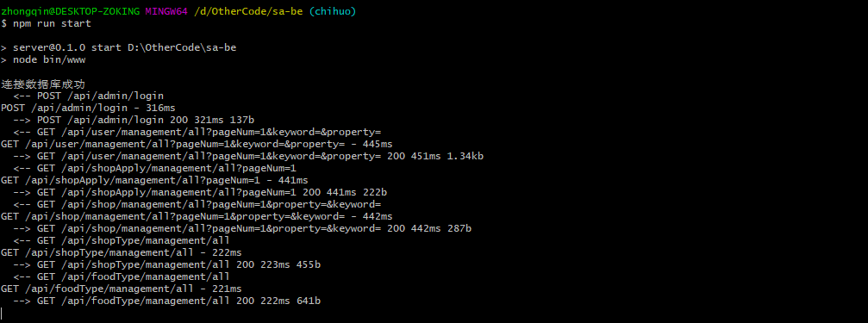868x323 pixels.
Task: Click the incoming GET shopApply management request line
Action: click(155, 168)
